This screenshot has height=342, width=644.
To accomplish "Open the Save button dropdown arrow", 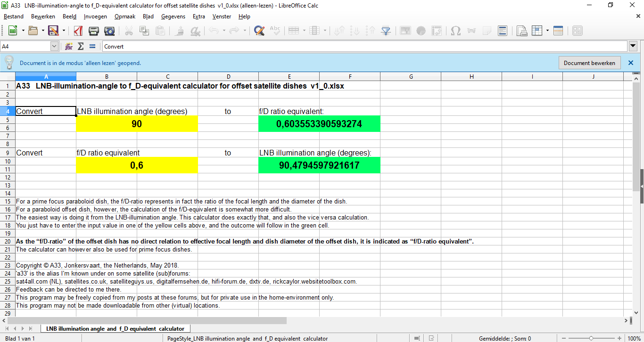I will [63, 31].
